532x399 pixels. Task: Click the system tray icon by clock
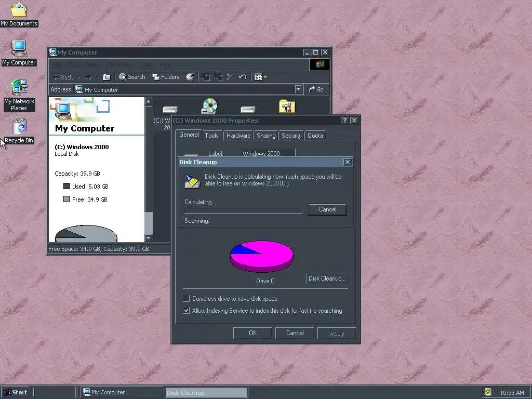[487, 392]
